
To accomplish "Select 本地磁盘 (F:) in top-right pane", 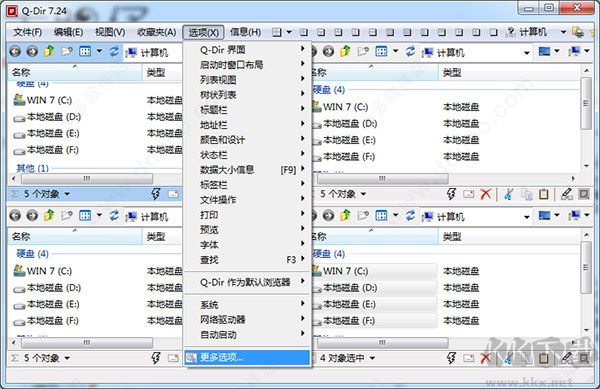I will point(344,156).
